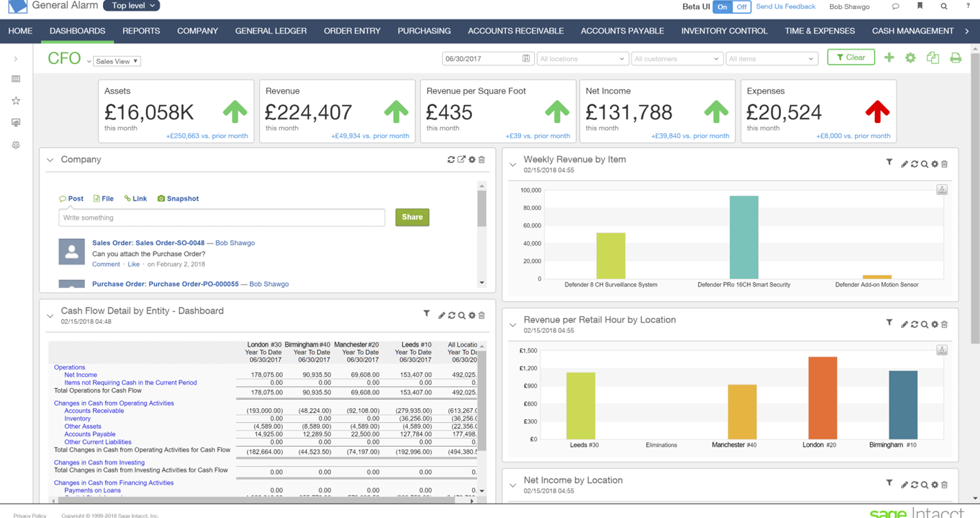Open the gear icon in left sidebar
This screenshot has width=980, height=518.
[16, 145]
